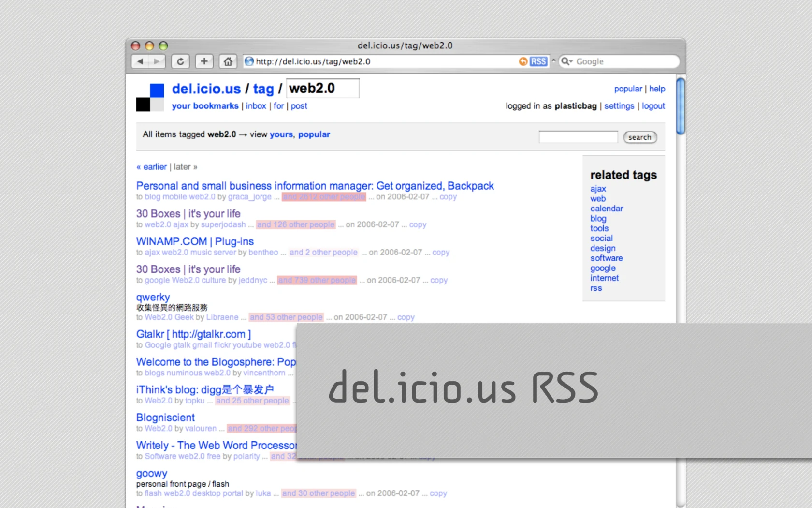Screen dimensions: 812x508
Task: Copy the Backpack bookmark entry
Action: coord(448,197)
